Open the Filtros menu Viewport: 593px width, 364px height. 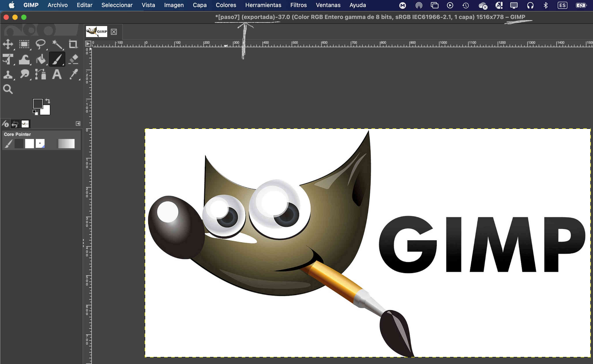(x=298, y=5)
